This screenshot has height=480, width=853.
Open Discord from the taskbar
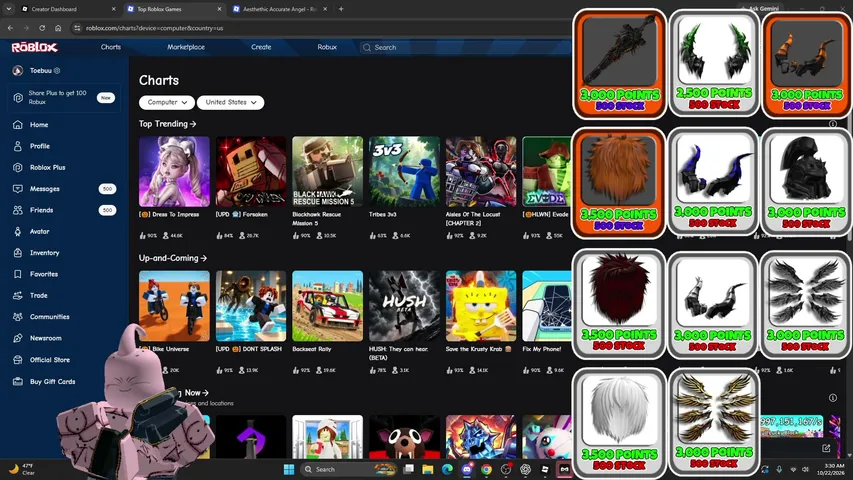[x=467, y=469]
